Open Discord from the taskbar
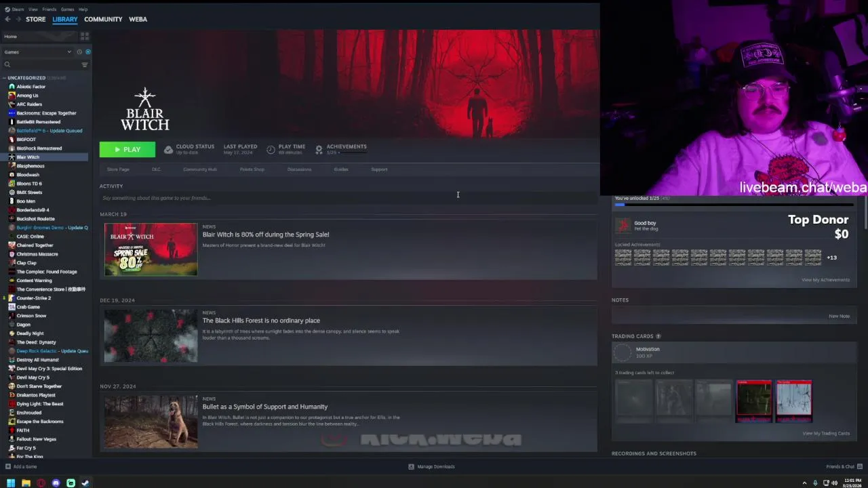 (x=56, y=483)
